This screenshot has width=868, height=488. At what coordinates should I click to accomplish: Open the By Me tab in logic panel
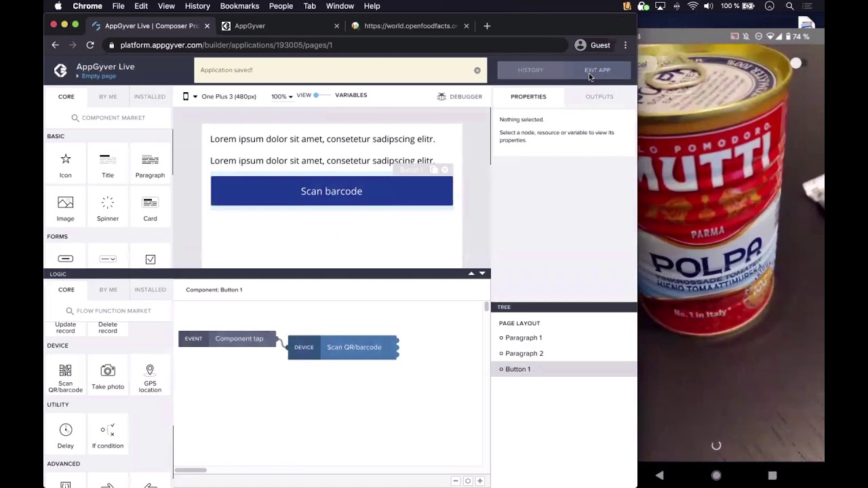click(x=108, y=289)
